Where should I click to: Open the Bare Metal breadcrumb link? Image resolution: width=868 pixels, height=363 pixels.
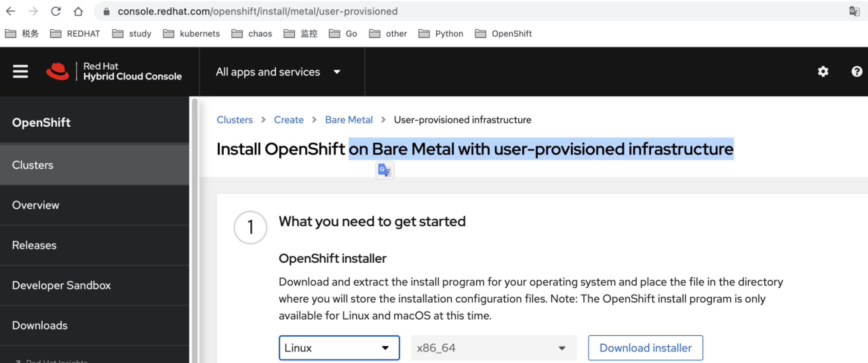click(x=349, y=120)
